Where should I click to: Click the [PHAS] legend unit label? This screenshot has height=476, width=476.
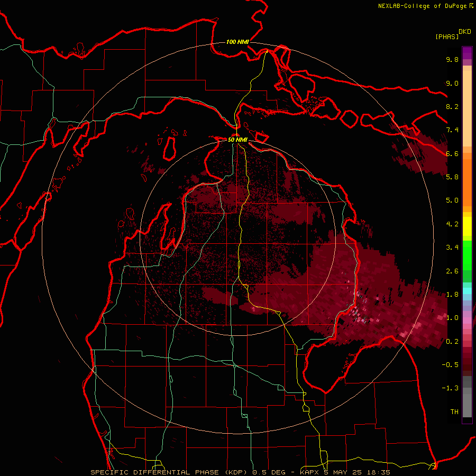pos(447,36)
